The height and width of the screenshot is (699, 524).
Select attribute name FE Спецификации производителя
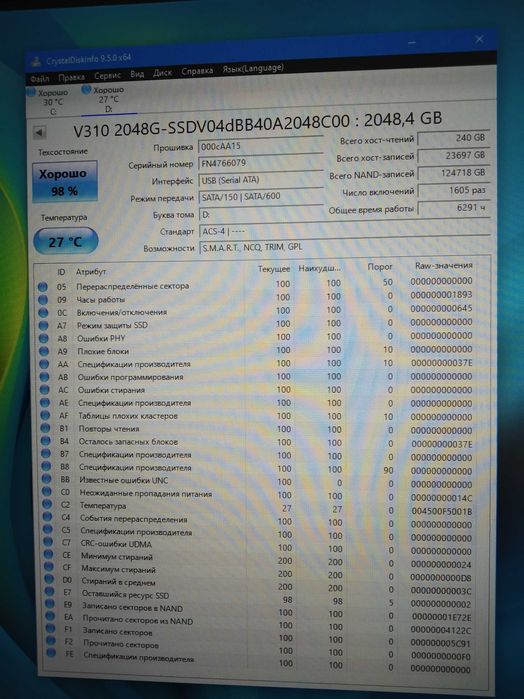[138, 657]
